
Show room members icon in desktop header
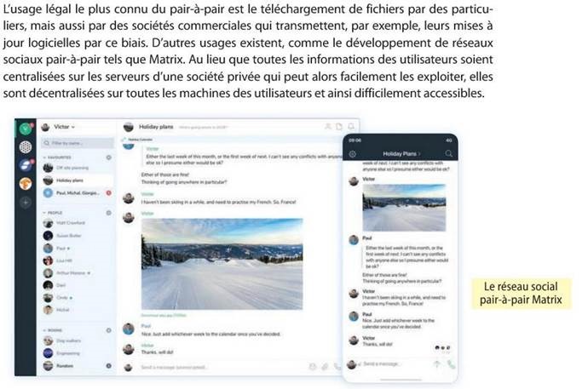(328, 127)
